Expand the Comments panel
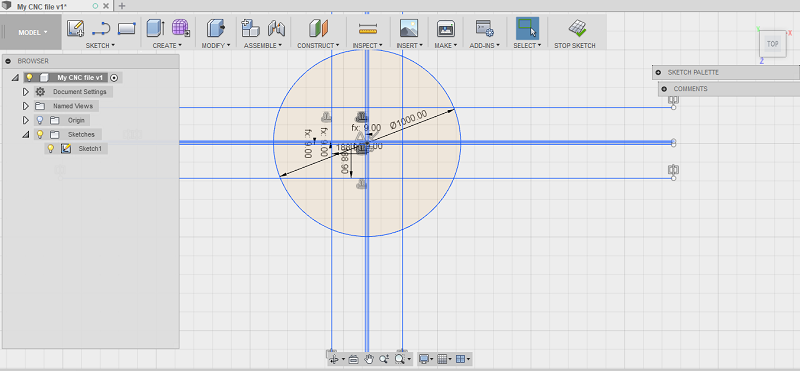Viewport: 800px width, 371px height. point(664,89)
